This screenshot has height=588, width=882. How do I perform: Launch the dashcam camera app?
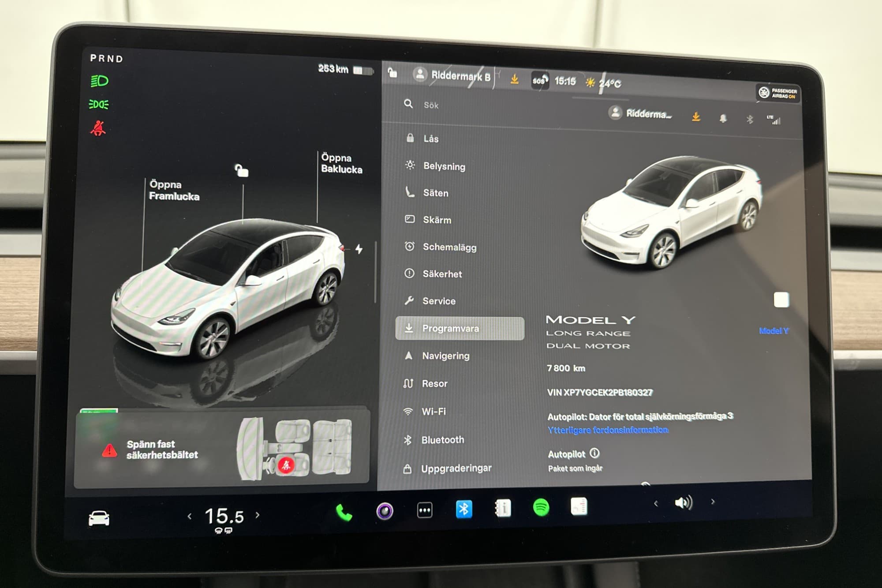pos(385,511)
